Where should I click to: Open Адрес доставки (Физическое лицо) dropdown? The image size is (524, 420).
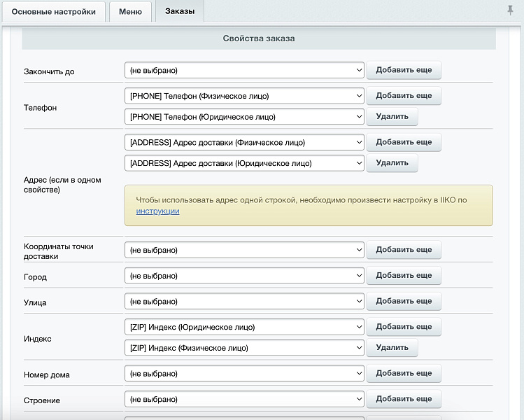coord(244,143)
